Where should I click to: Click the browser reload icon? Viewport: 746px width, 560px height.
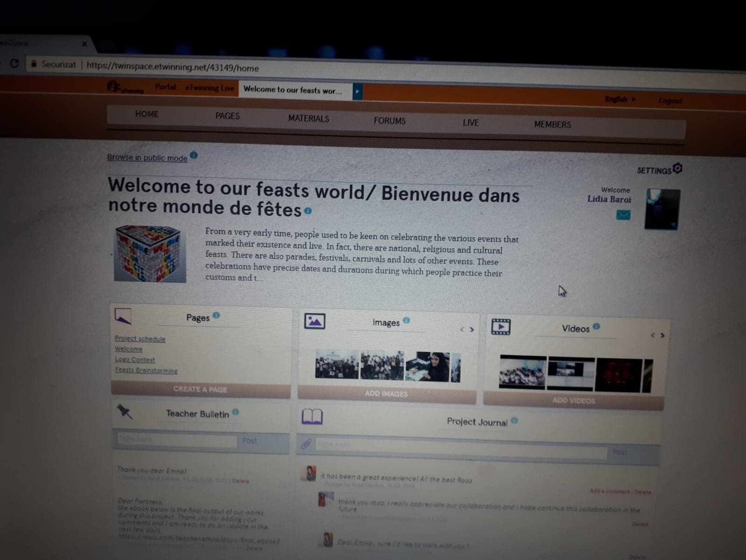coord(14,63)
